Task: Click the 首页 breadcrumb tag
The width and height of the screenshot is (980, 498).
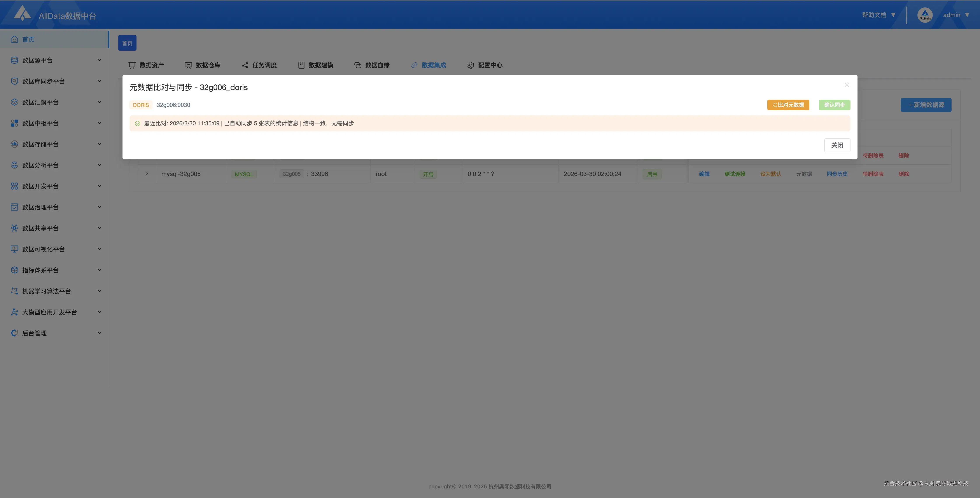Action: click(x=127, y=43)
